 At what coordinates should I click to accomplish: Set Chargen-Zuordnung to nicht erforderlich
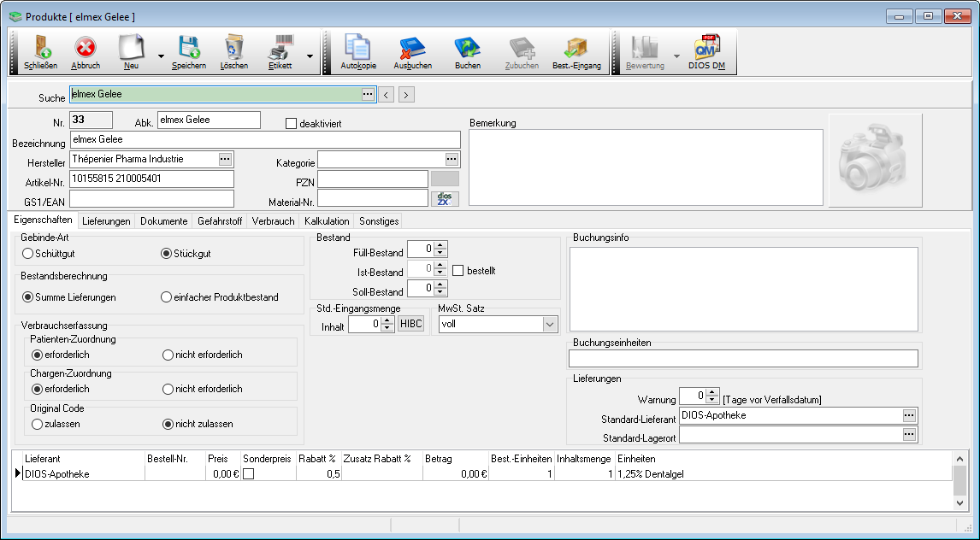(x=168, y=389)
